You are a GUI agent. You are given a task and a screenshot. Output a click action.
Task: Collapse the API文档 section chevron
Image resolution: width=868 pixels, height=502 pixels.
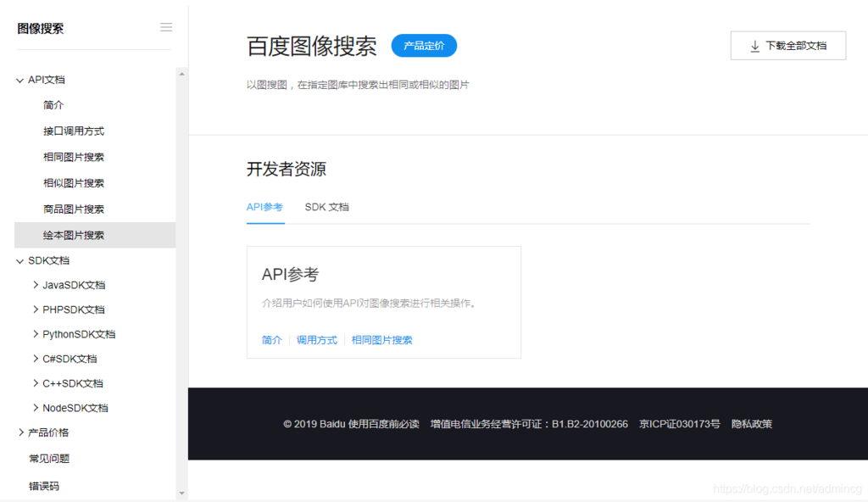(20, 81)
